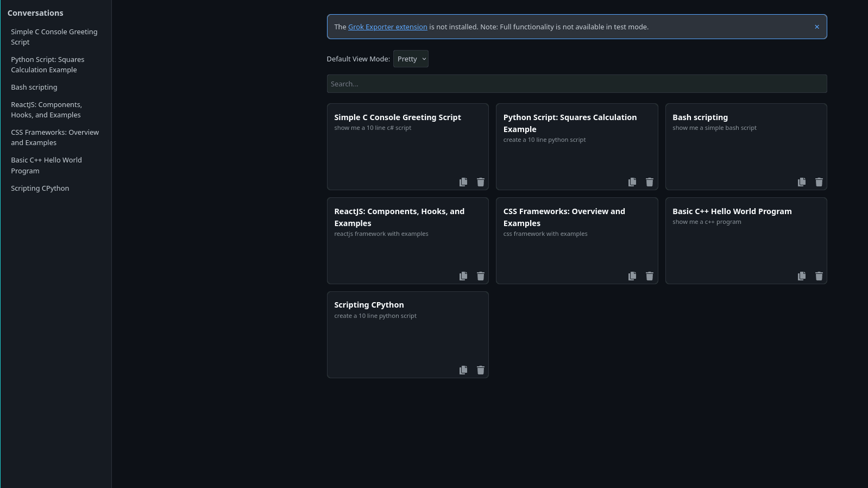This screenshot has height=488, width=868.
Task: Delete the Basic C++ Hello World card
Action: click(819, 276)
